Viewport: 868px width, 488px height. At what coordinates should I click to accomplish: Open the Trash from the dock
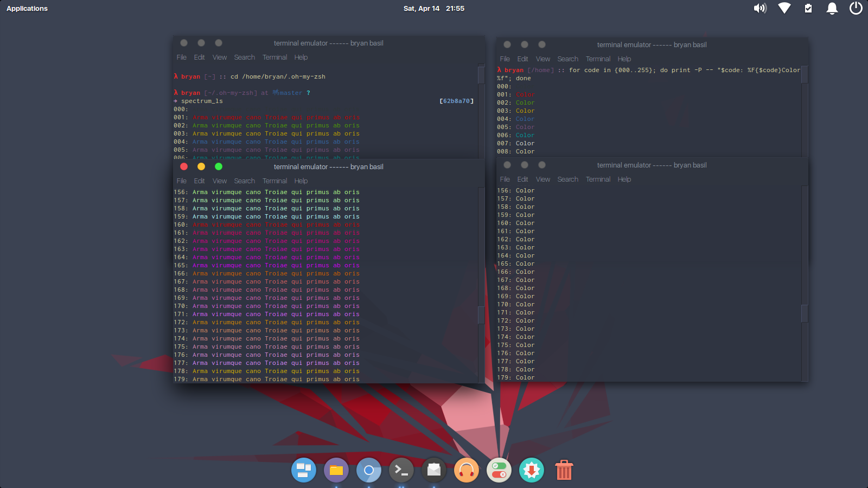pos(564,470)
